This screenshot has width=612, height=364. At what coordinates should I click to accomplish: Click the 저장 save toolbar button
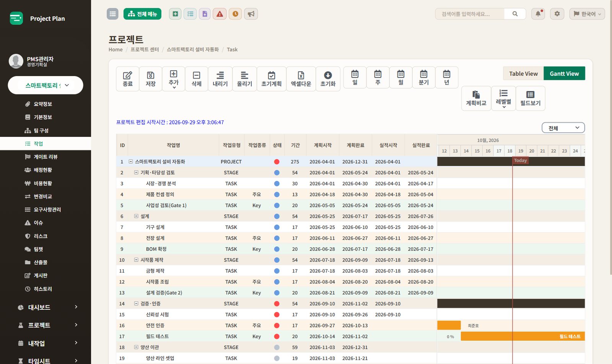(x=151, y=79)
